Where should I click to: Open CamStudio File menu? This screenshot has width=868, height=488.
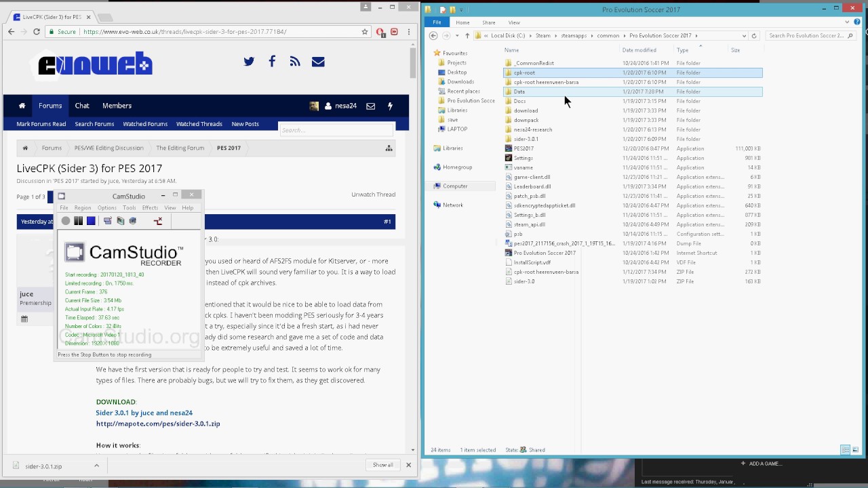pos(64,208)
